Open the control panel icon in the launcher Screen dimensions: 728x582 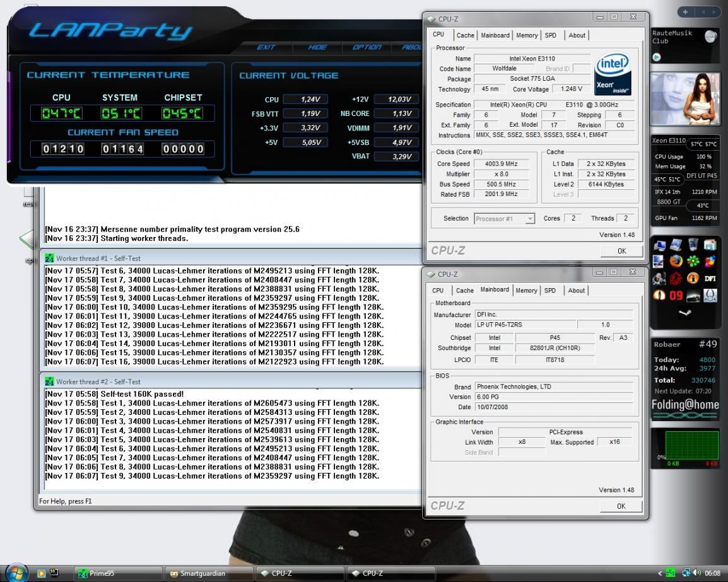point(710,245)
